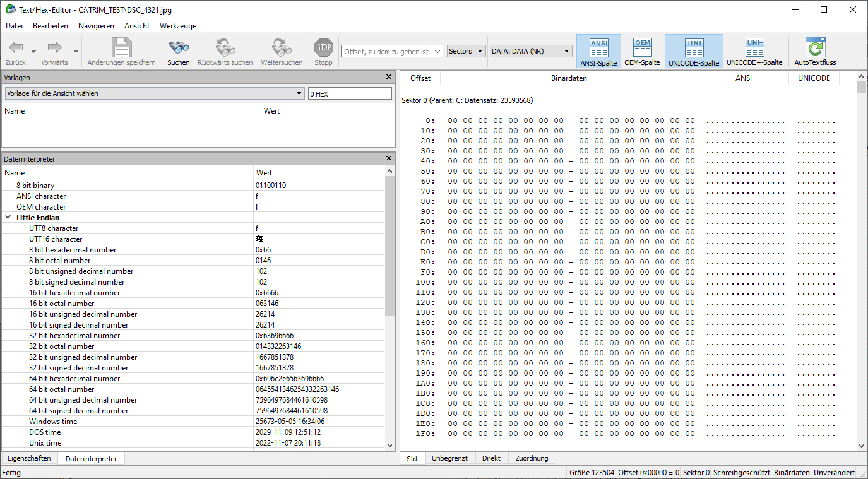
Task: Click the Rückwärts suchen icon
Action: (x=225, y=47)
